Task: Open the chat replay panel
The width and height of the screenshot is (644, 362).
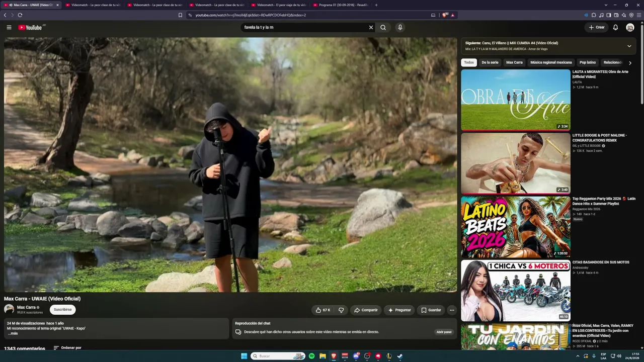Action: (x=444, y=332)
